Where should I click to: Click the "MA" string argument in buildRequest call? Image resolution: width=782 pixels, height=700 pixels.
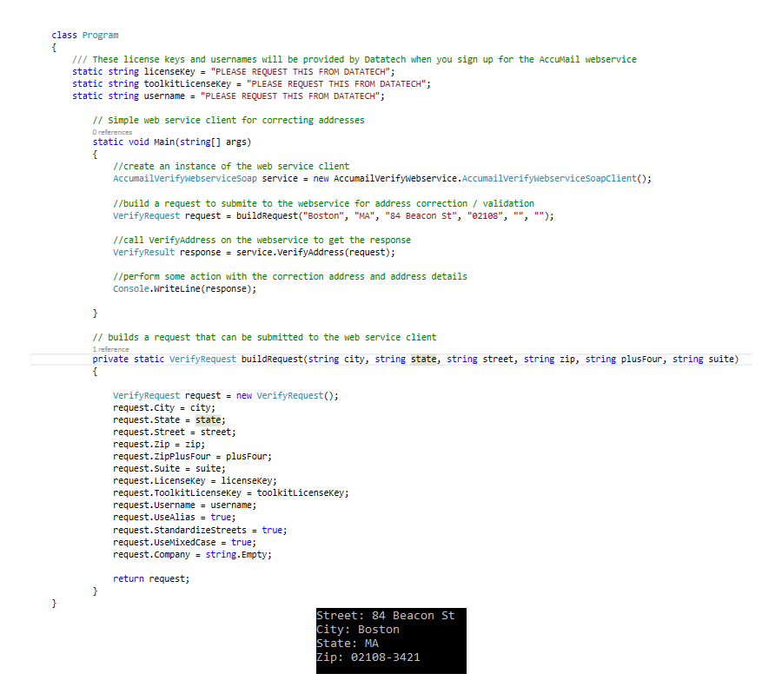365,216
